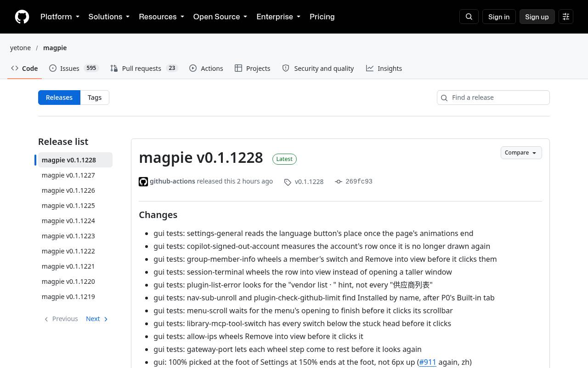
Task: Select magpie v0.1.1227 in release list
Action: pyautogui.click(x=75, y=175)
